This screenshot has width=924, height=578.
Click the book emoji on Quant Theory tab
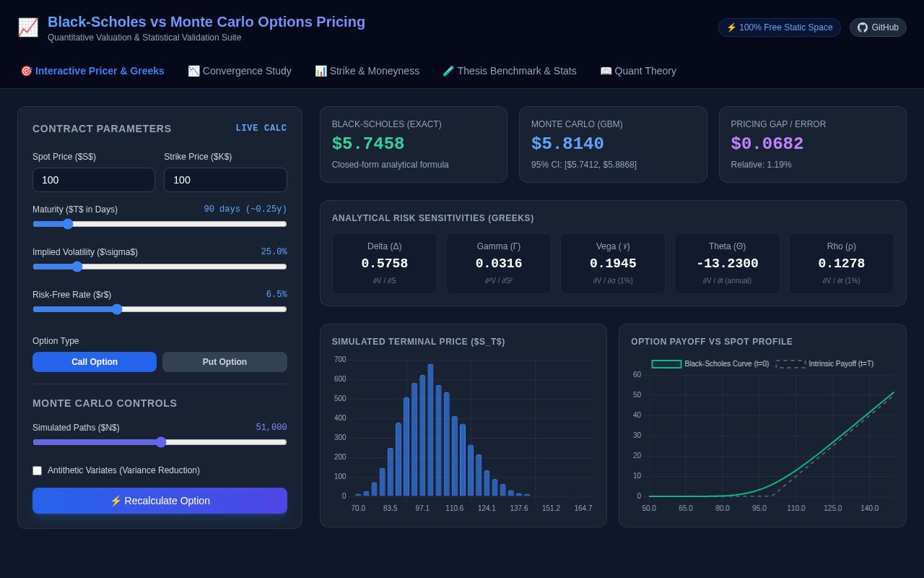pos(606,71)
